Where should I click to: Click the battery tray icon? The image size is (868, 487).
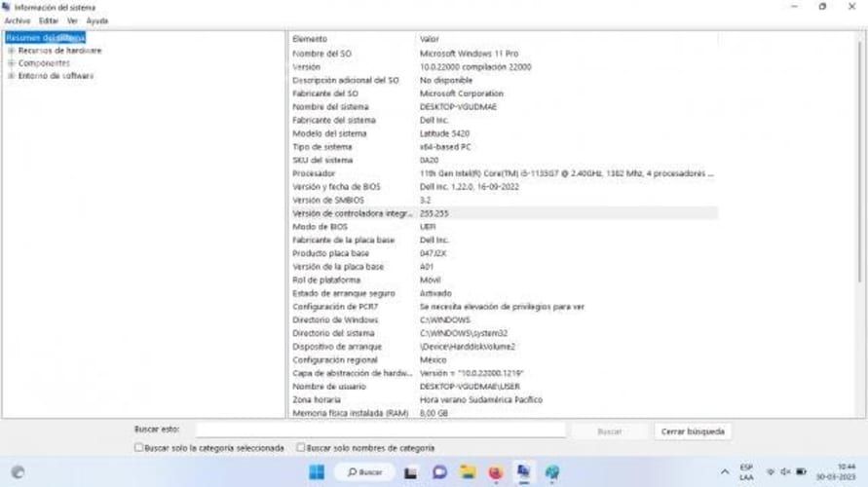pyautogui.click(x=801, y=472)
